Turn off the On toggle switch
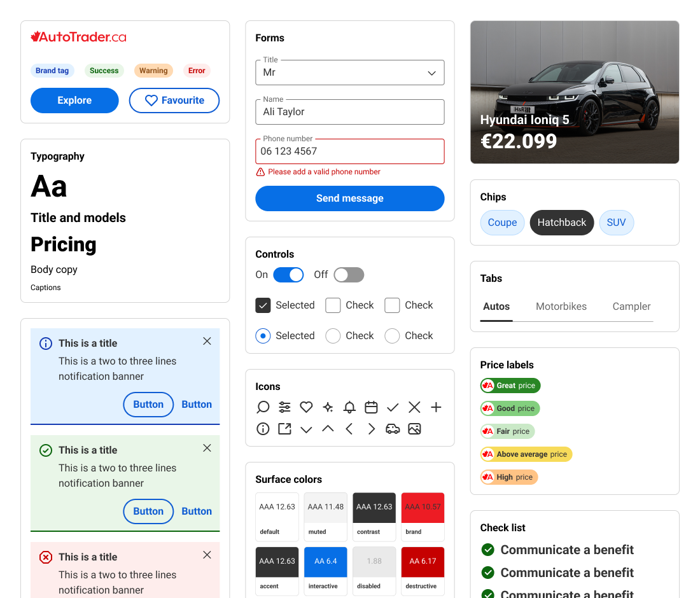This screenshot has height=598, width=700. coord(288,275)
